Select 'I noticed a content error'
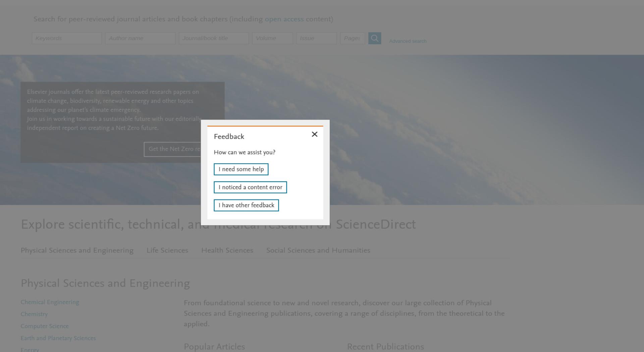Viewport: 644px width, 352px height. (250, 187)
